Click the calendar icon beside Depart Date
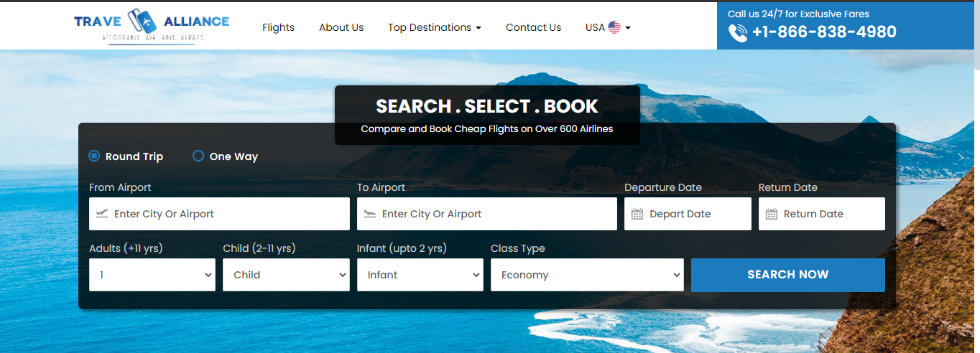The image size is (980, 353). 637,214
